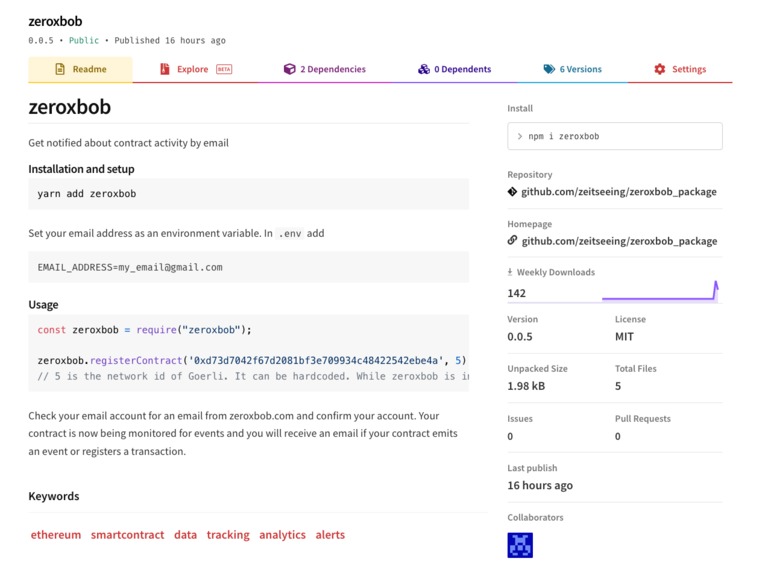Open the 0 Dependents tab
This screenshot has width=771, height=573.
pyautogui.click(x=454, y=69)
